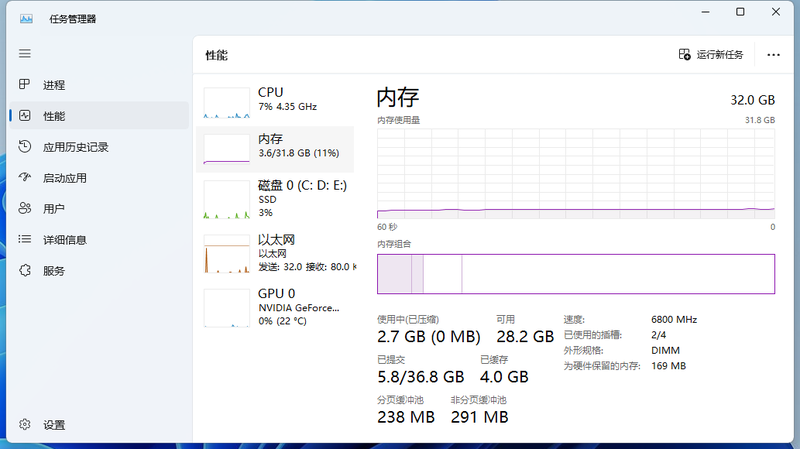This screenshot has height=449, width=800.
Task: Go to 启动应用 (Startup apps) icon
Action: click(25, 178)
